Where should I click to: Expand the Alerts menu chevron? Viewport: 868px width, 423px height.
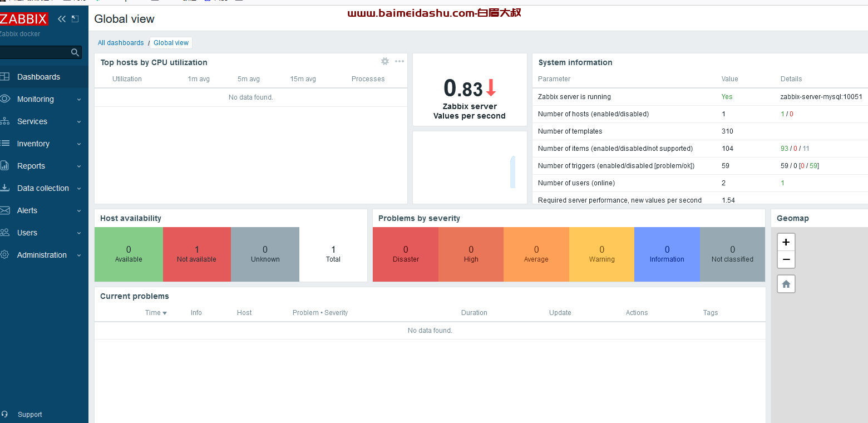[x=79, y=211]
